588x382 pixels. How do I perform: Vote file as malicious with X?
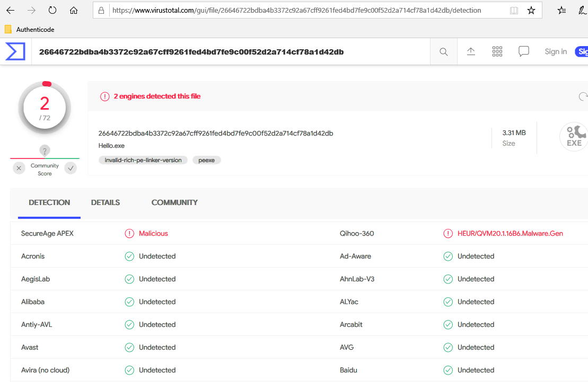coord(19,168)
